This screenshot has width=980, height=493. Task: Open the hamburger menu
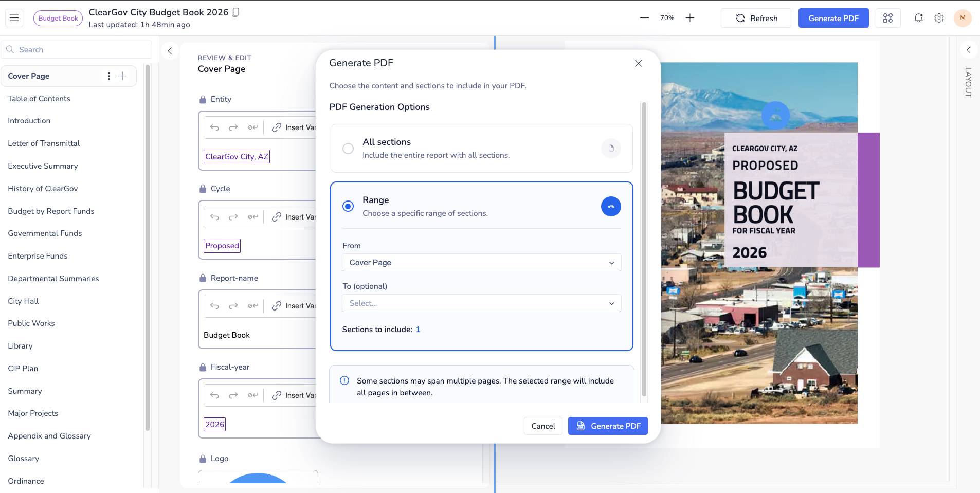click(14, 18)
